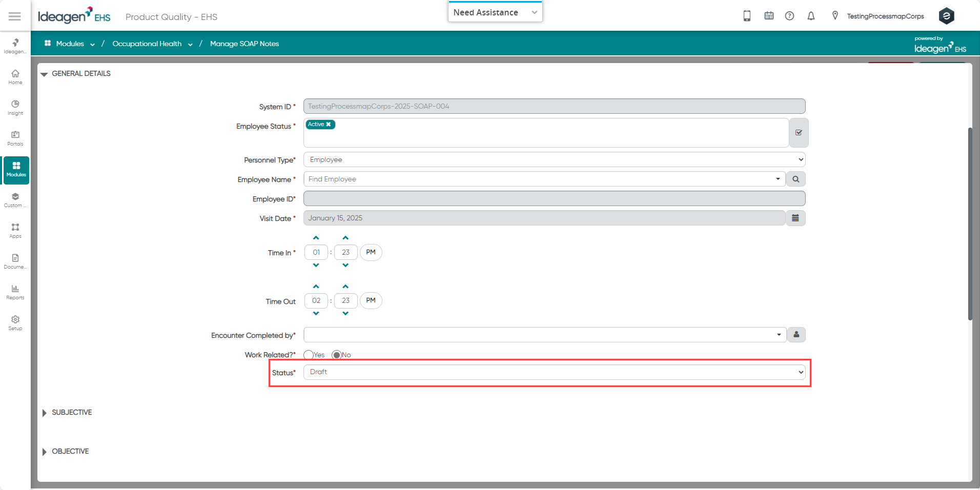The image size is (980, 490).
Task: Click the Employee Status selection checkbox icon
Action: tap(799, 133)
